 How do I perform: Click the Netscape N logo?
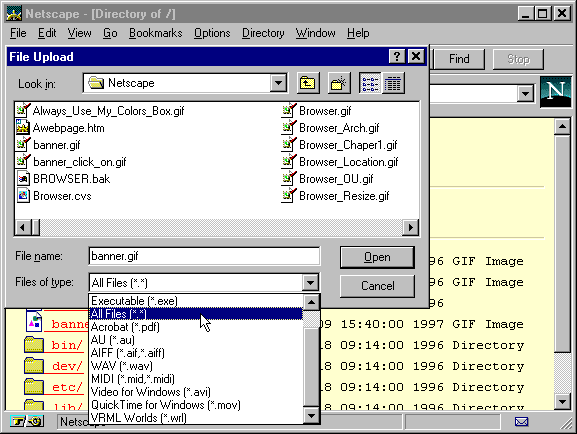point(555,92)
